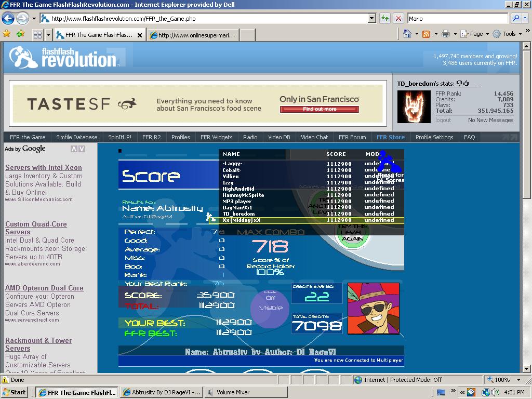This screenshot has height=399, width=532.
Task: Click the flashflash revolution logo
Action: click(63, 57)
